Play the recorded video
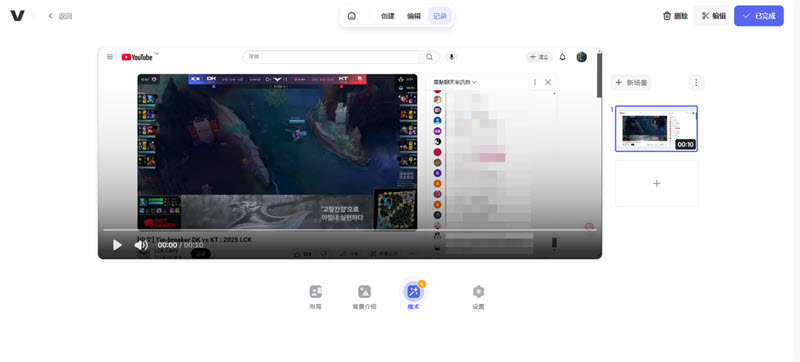The image size is (800, 362). (117, 245)
